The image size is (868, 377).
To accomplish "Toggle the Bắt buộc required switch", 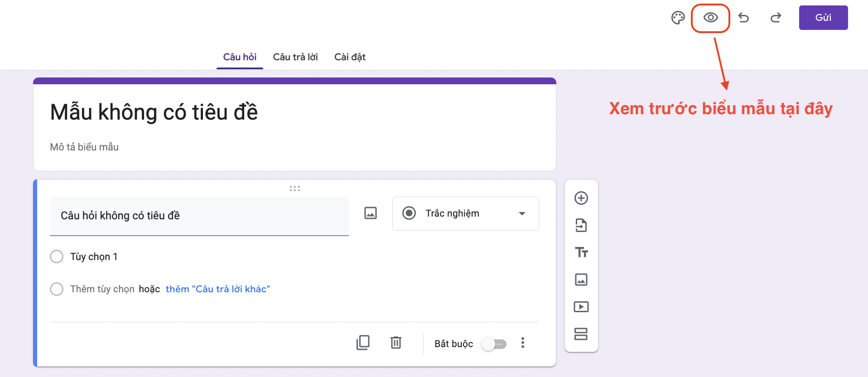I will pos(494,344).
